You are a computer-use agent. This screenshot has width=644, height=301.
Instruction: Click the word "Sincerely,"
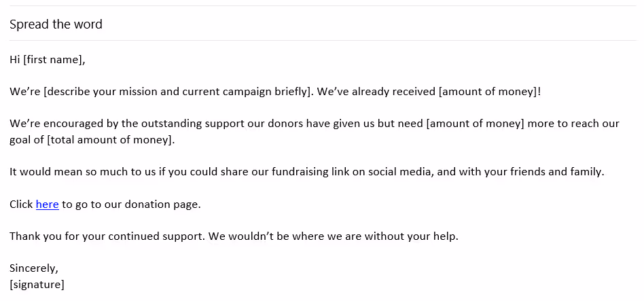[34, 268]
